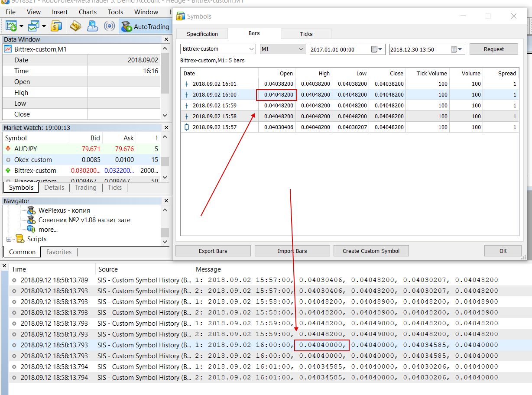Screen dimensions: 532x395
Task: Expand the Scripts tree node
Action: 9,239
